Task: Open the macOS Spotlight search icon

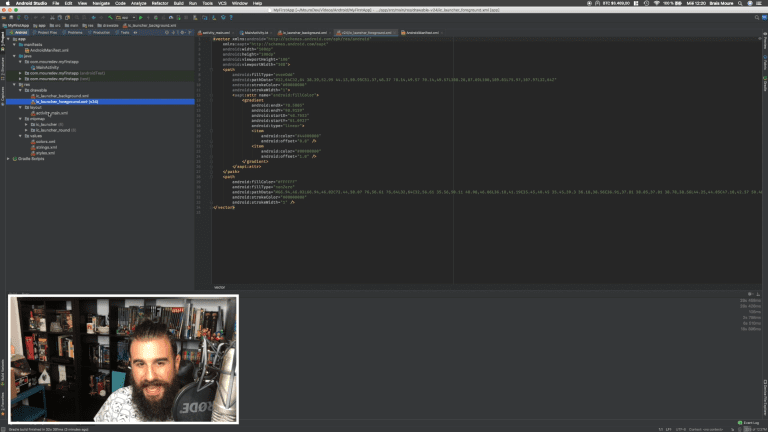Action: (x=740, y=3)
